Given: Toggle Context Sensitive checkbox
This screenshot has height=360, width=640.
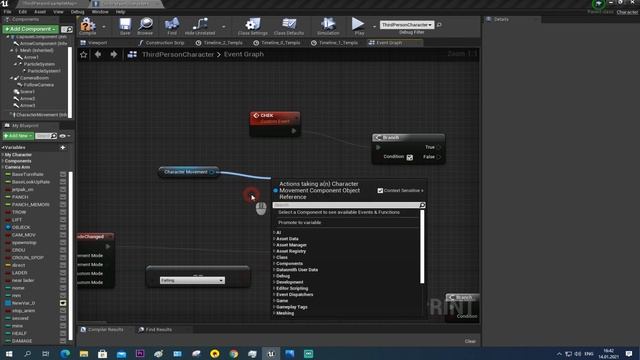Looking at the screenshot, I should 380,191.
